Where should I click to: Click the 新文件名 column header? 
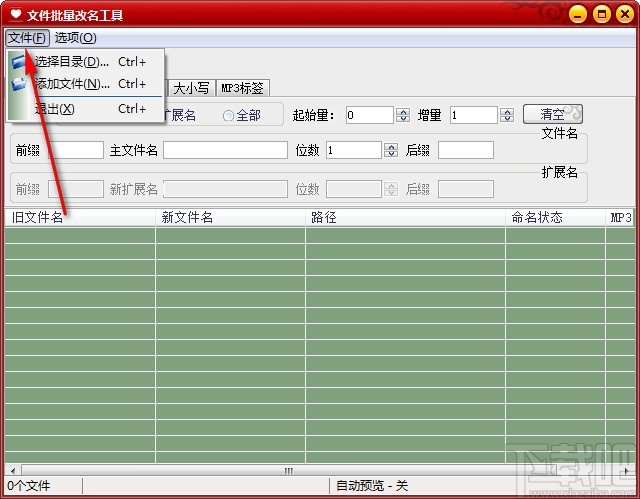click(x=230, y=217)
